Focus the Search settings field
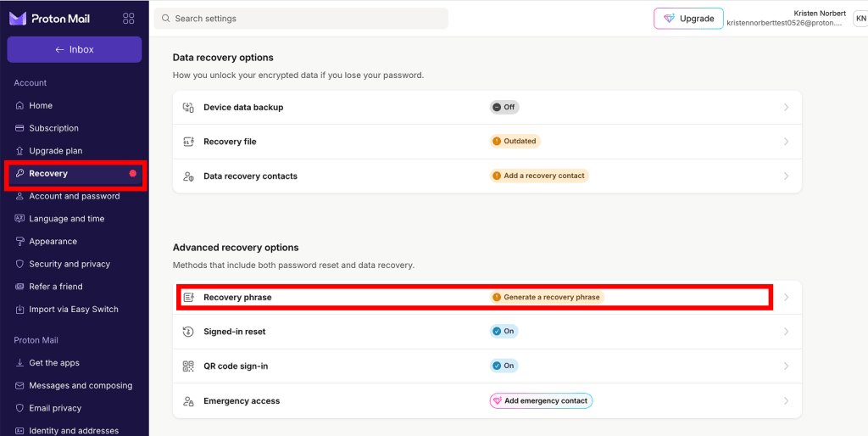 [301, 19]
